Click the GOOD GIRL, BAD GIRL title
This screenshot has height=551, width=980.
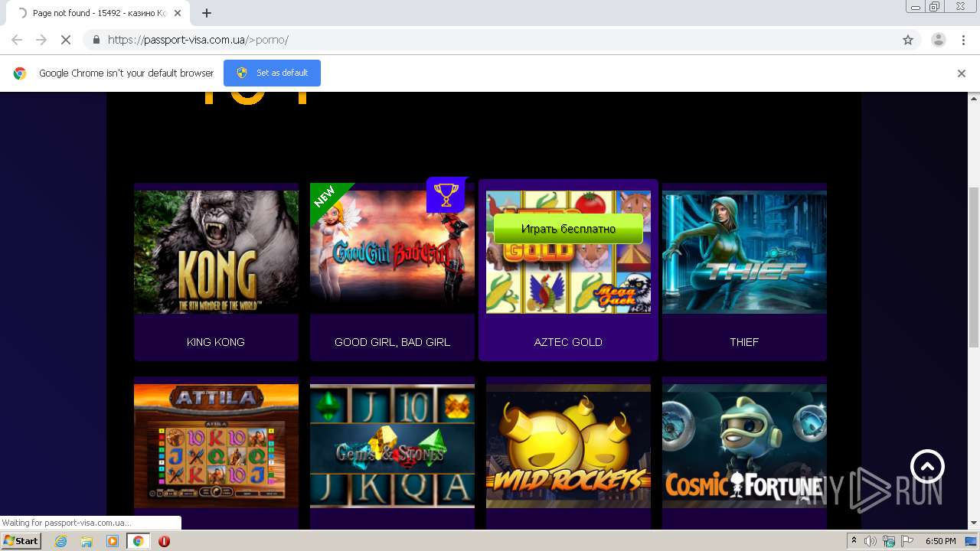point(392,342)
